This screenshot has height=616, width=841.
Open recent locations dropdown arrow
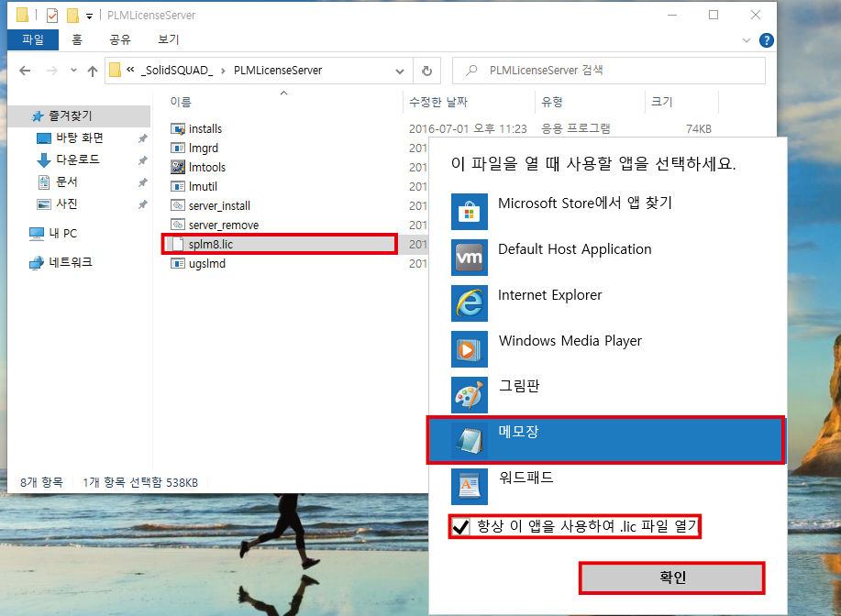73,71
